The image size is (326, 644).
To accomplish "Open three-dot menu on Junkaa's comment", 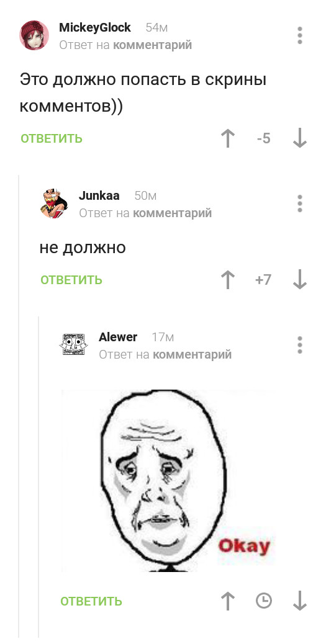I will tap(300, 203).
